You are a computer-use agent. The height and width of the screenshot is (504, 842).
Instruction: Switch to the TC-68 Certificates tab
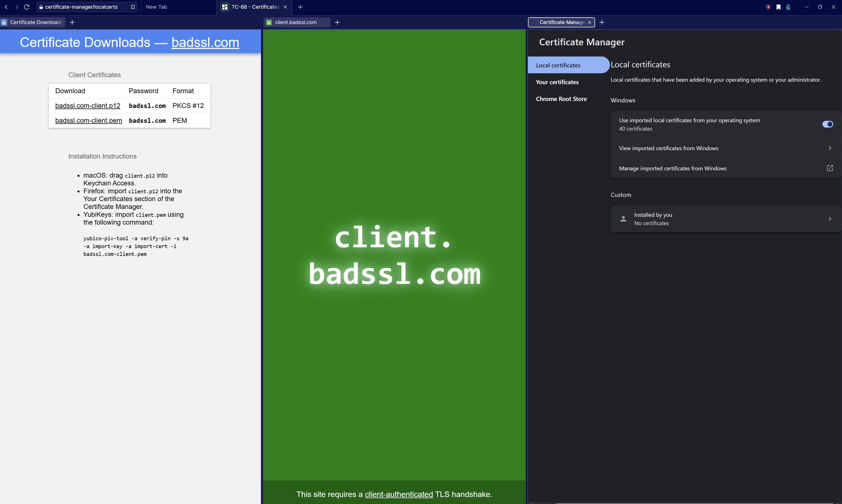254,7
